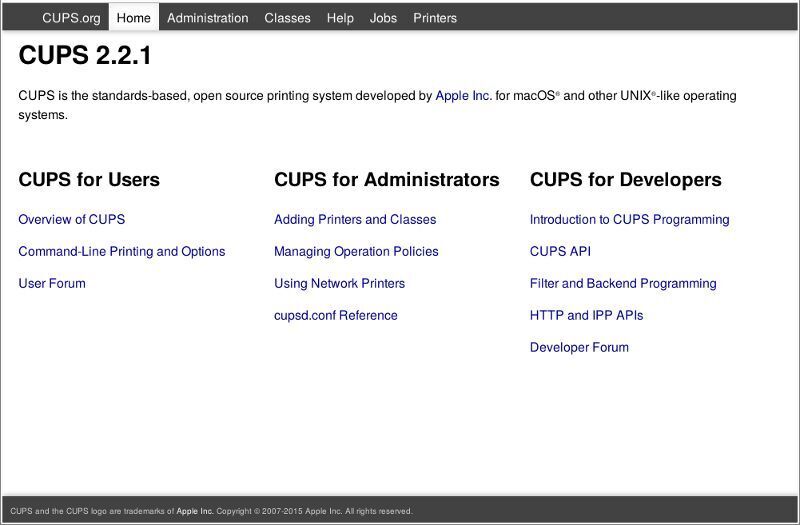Go to the Administration tab
Screen dimensions: 800x525
pyautogui.click(x=207, y=18)
